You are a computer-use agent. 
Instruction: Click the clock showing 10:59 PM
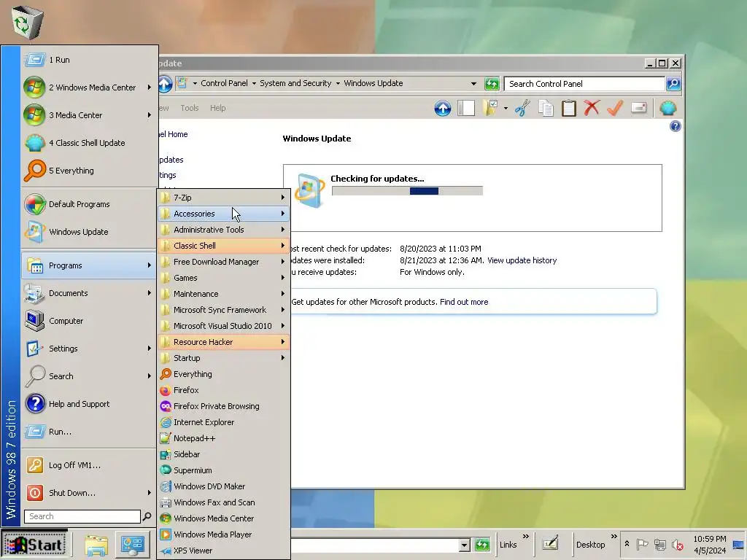709,539
